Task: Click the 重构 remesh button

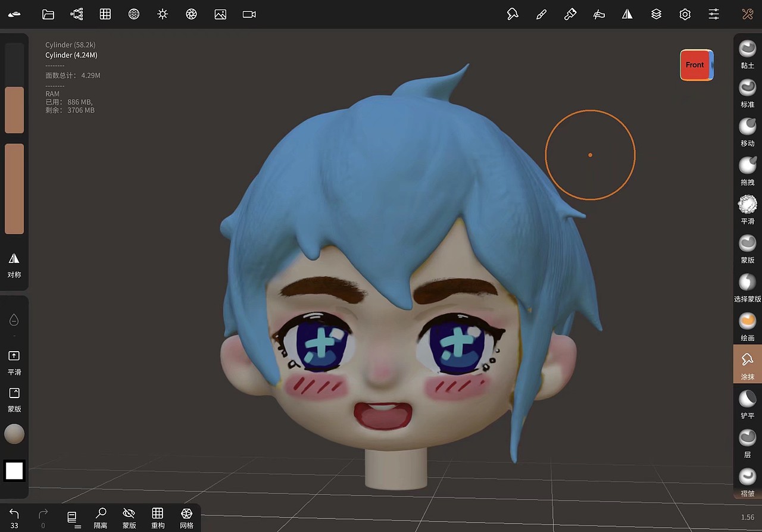Action: point(158,518)
